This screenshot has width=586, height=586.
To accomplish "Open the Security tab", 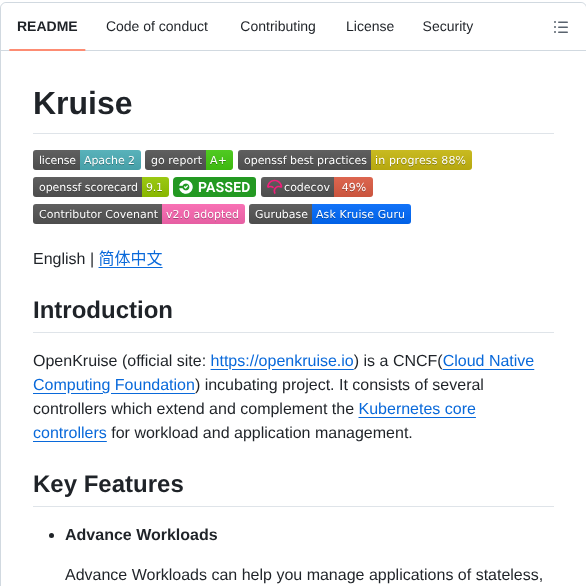I will [x=447, y=27].
